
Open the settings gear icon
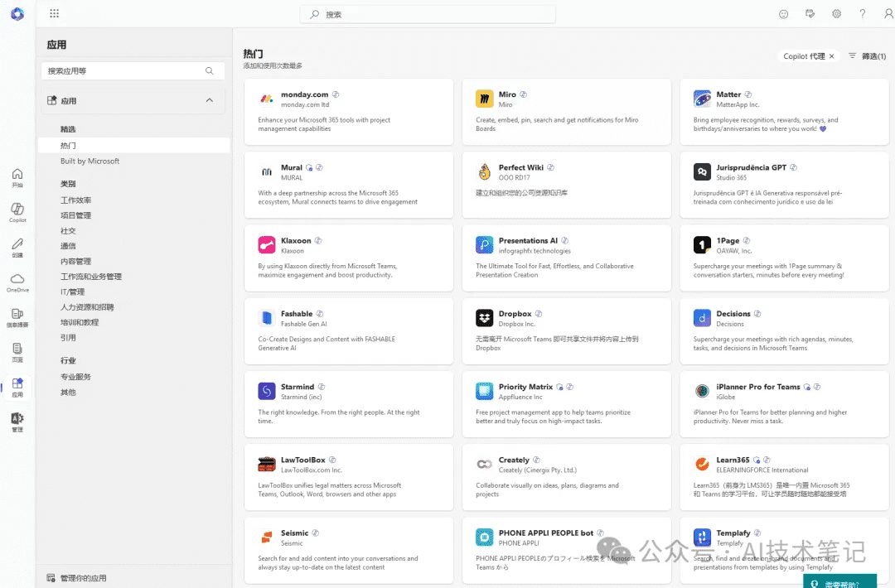836,14
